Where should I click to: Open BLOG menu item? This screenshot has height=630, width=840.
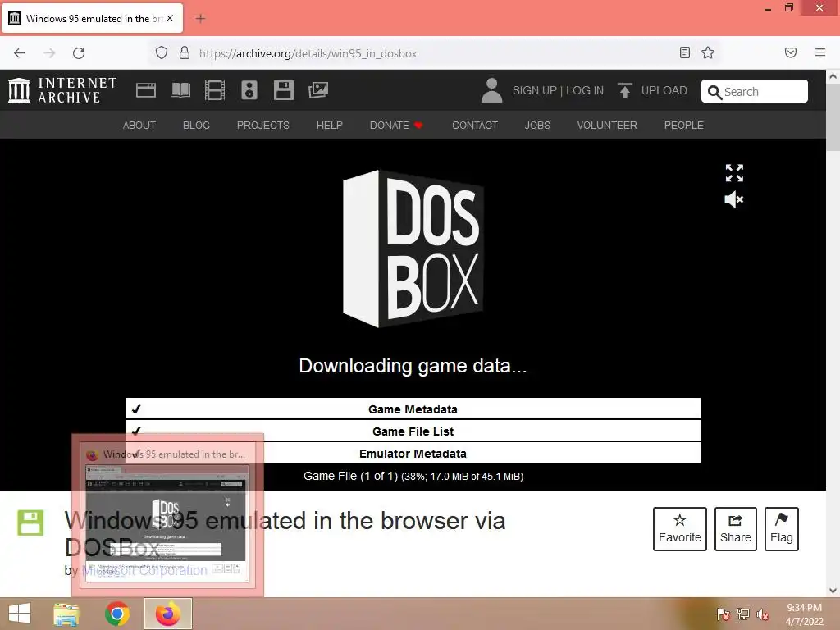[196, 125]
